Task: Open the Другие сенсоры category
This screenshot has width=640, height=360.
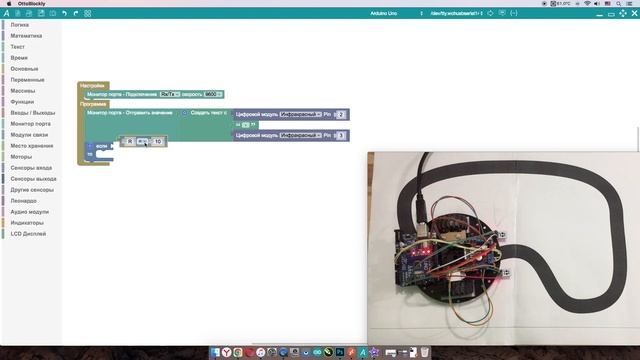Action: (32, 190)
